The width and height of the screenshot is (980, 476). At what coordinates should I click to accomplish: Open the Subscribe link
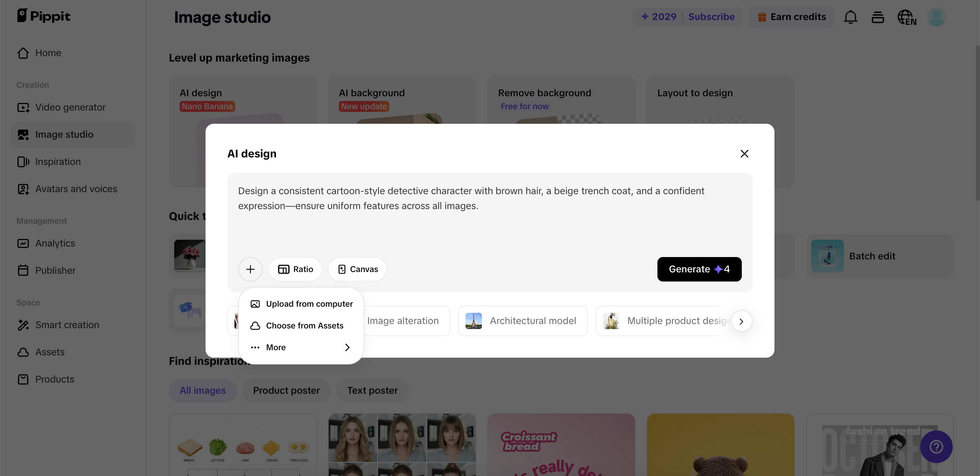tap(712, 17)
